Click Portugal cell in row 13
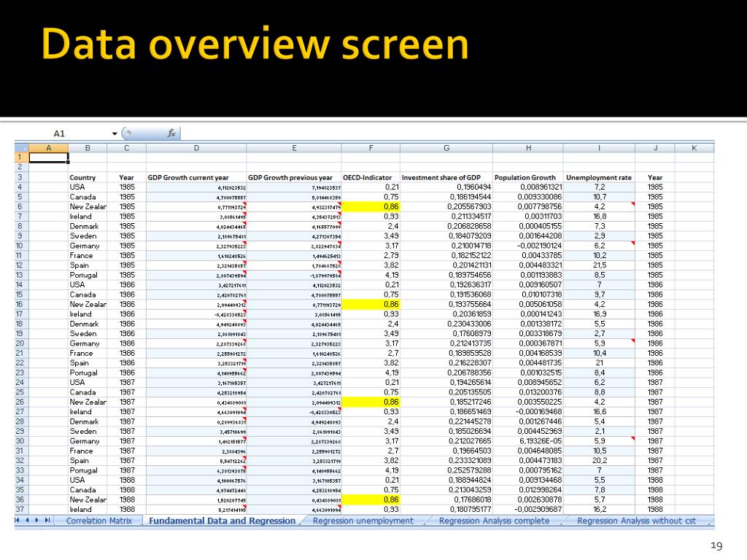 tap(88, 275)
